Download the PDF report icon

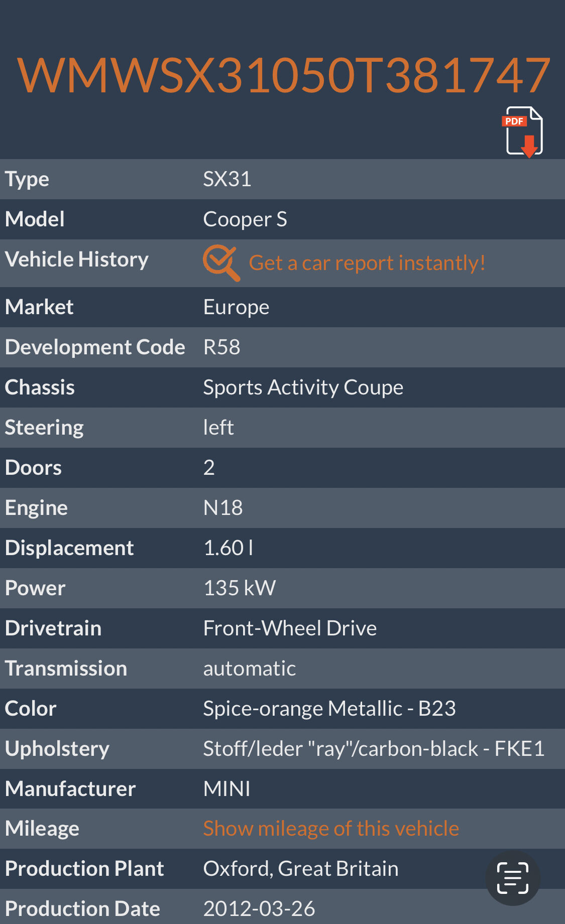(522, 132)
